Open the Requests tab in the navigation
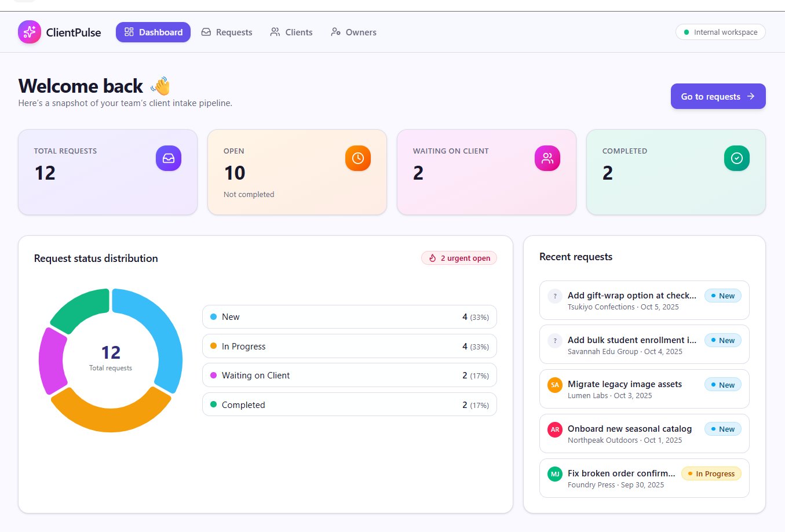 point(227,32)
